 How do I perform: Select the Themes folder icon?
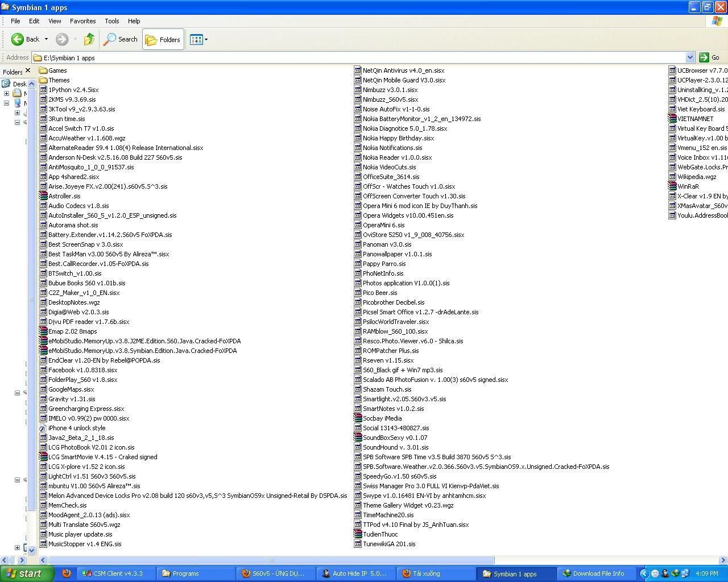point(43,80)
